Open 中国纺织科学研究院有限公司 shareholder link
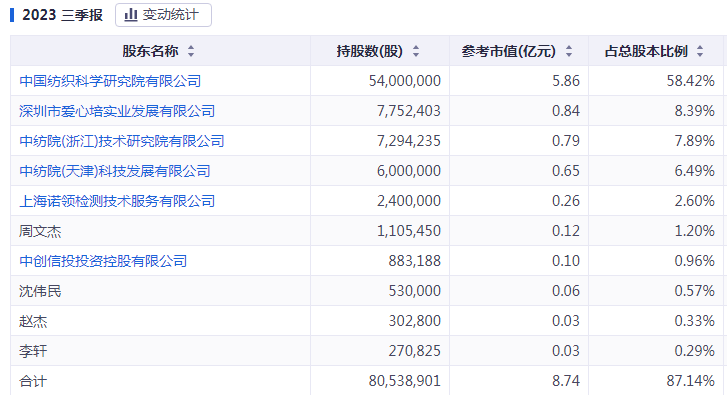Image resolution: width=727 pixels, height=395 pixels. pyautogui.click(x=110, y=81)
